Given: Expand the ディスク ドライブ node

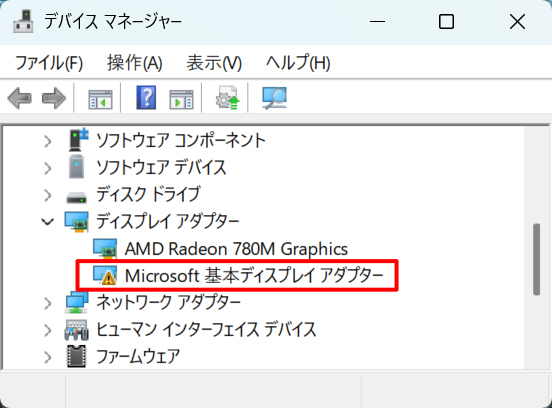Looking at the screenshot, I should (48, 195).
